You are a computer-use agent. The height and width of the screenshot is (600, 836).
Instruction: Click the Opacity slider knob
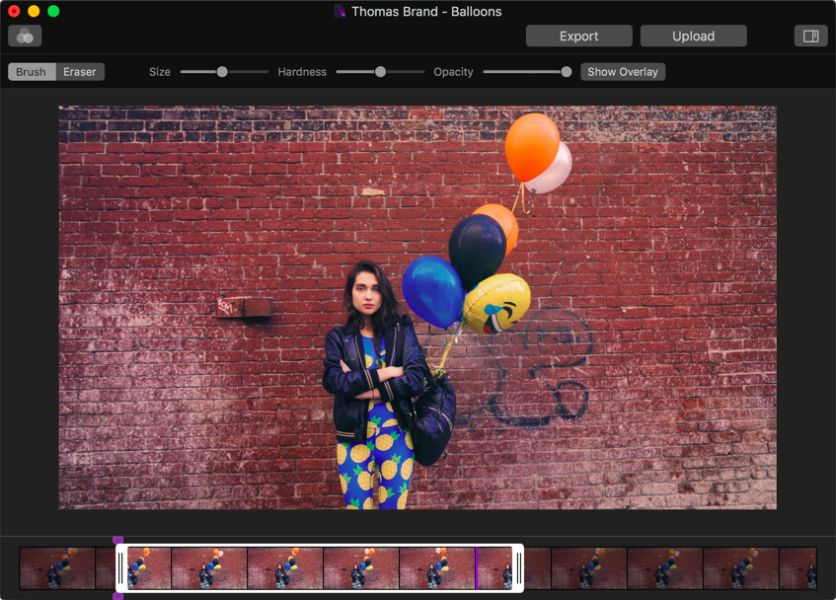pos(566,72)
